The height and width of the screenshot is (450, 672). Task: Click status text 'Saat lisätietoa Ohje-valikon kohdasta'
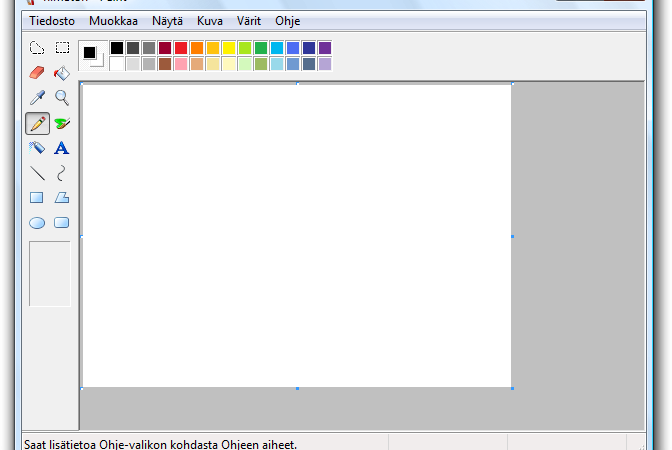click(122, 444)
